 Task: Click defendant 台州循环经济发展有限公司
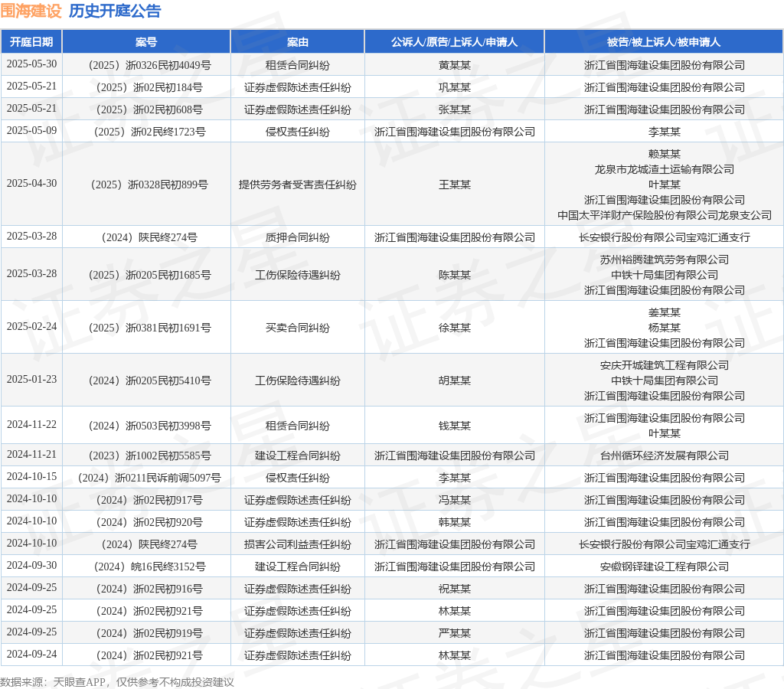(664, 456)
